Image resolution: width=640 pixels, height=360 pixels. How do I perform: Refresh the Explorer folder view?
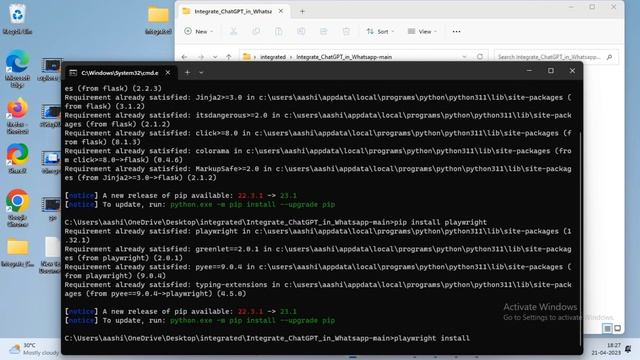coord(480,57)
